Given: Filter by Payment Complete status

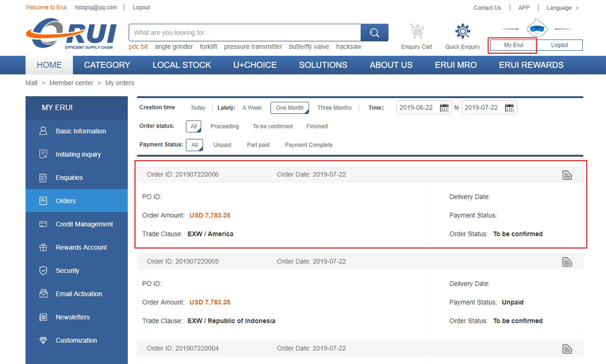Looking at the screenshot, I should click(308, 145).
